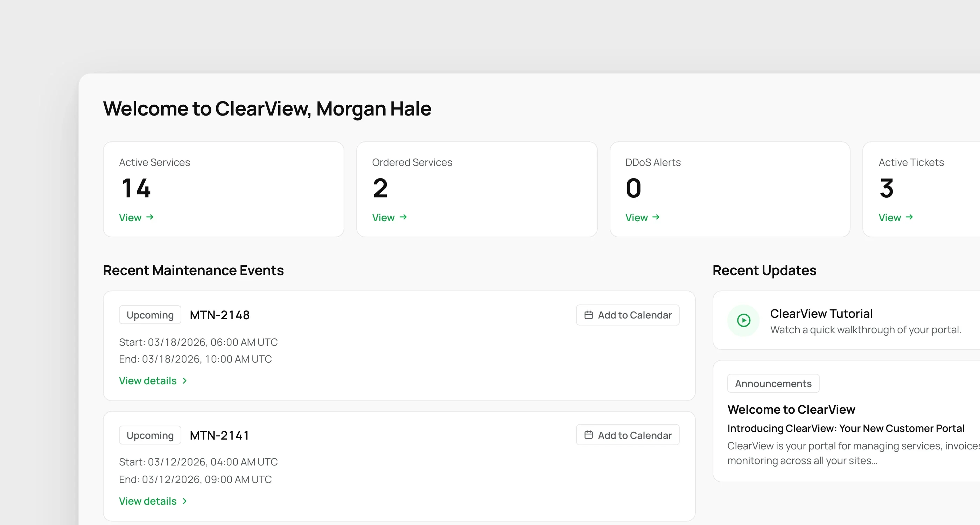The image size is (980, 525).
Task: Click the Upcoming badge beside MTN-2141
Action: 150,435
